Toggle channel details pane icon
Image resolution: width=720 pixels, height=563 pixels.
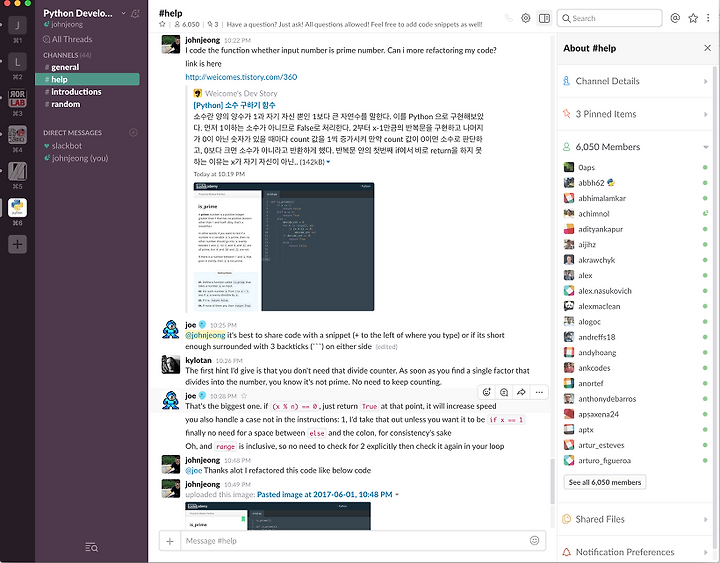pos(544,18)
